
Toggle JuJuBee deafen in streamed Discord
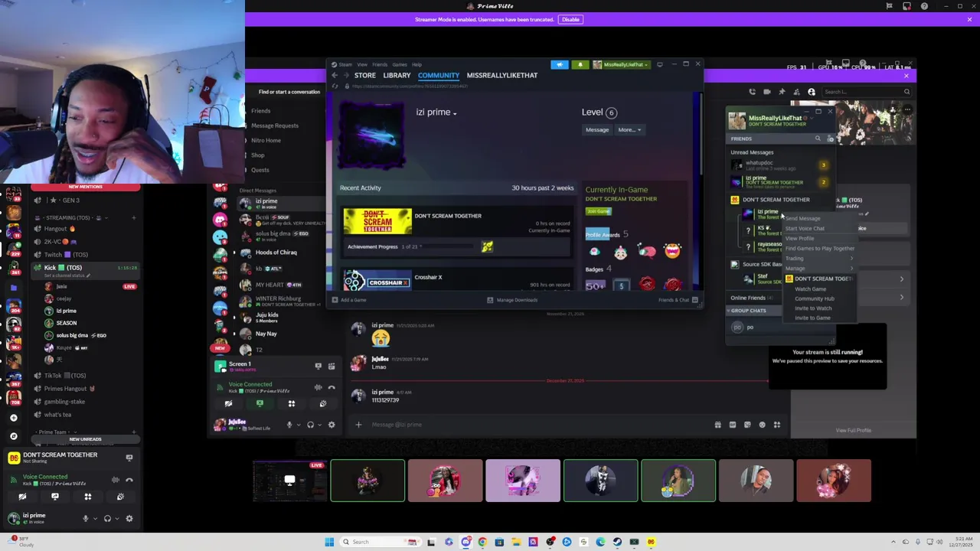tap(310, 425)
